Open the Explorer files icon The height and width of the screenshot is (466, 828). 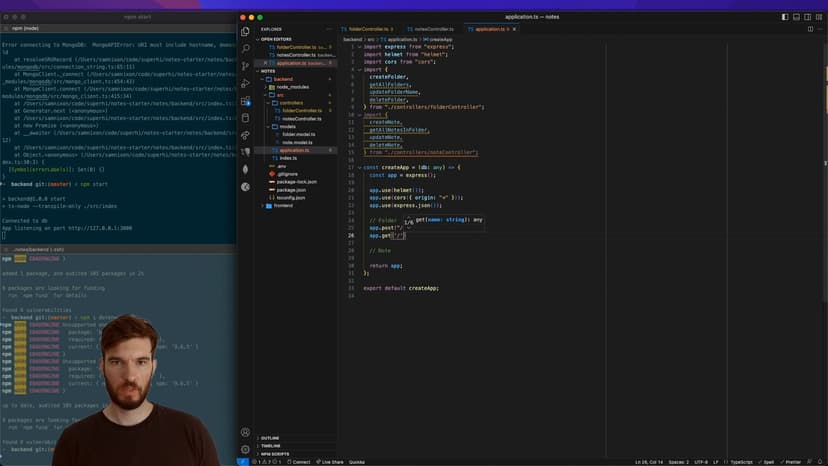point(245,31)
